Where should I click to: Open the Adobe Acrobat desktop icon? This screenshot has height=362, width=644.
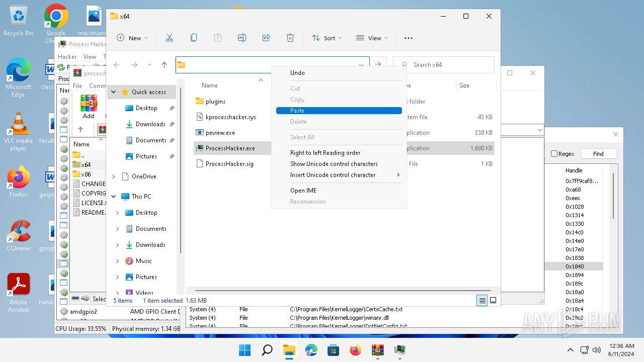(x=19, y=293)
